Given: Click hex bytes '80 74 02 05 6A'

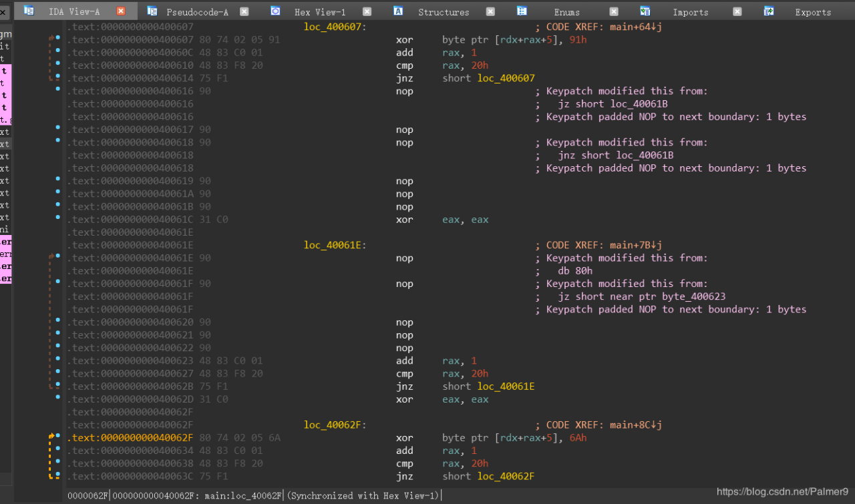Looking at the screenshot, I should 238,438.
